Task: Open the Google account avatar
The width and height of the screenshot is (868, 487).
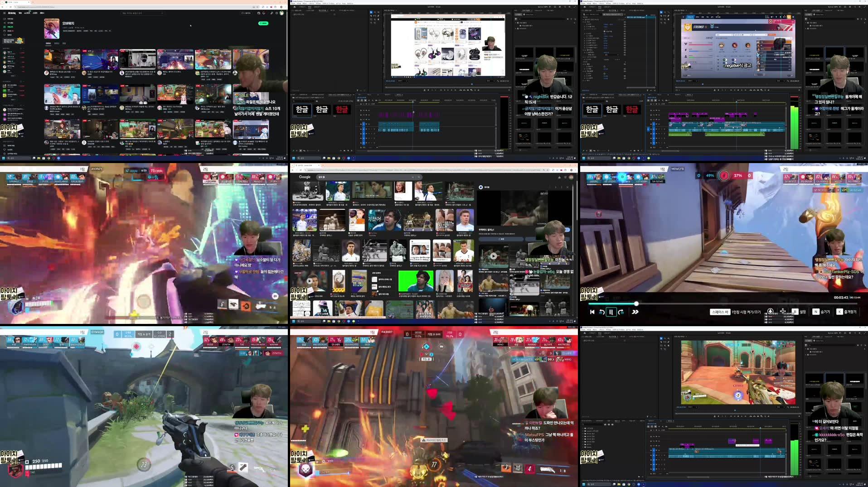Action: (x=571, y=177)
